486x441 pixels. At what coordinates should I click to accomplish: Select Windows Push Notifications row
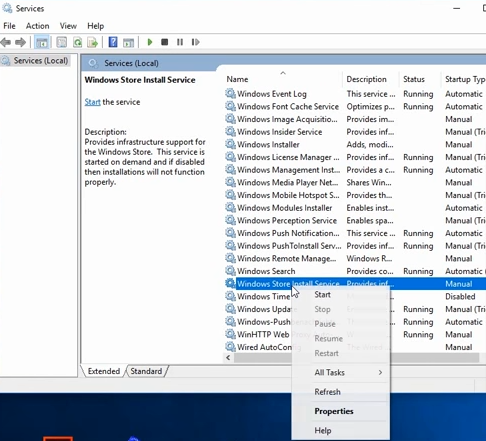pos(355,233)
